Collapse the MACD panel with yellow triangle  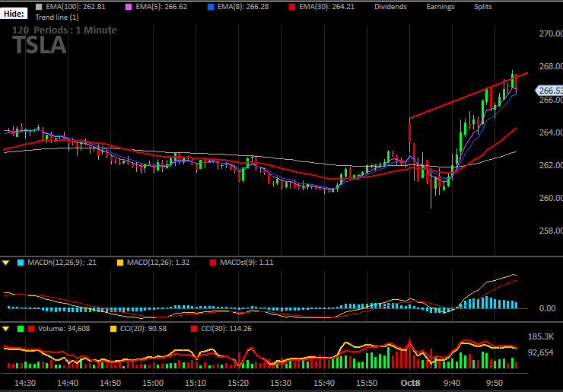(x=6, y=263)
